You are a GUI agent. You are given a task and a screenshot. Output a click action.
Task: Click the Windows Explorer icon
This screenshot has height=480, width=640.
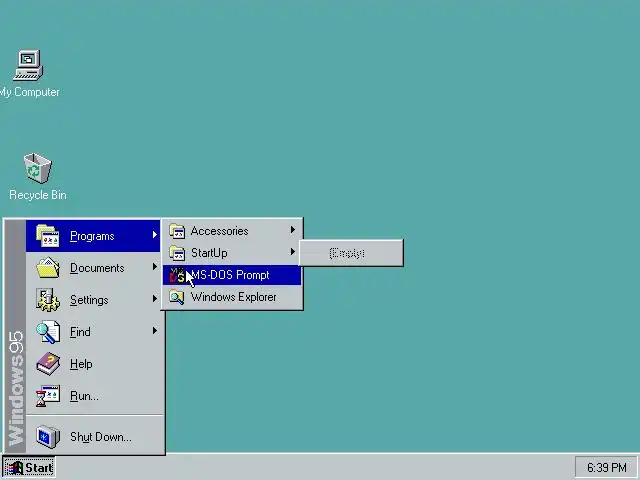pos(177,297)
